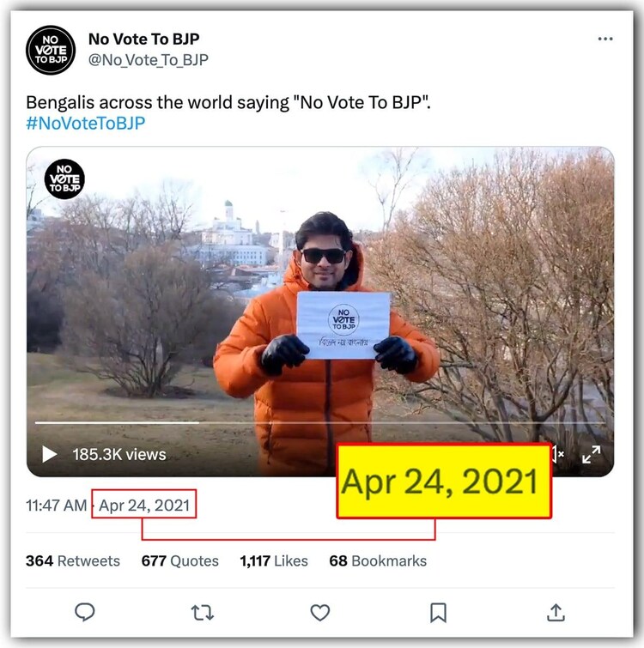Click the 11:47 AM tweet timestamp

pos(56,506)
